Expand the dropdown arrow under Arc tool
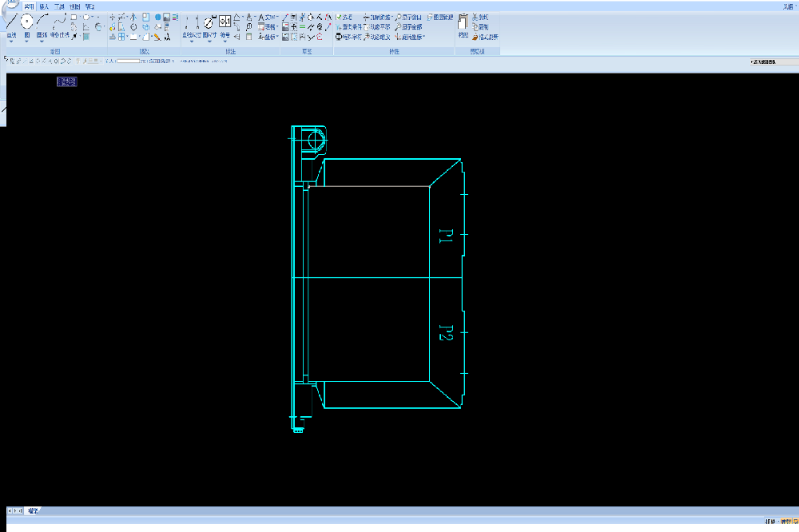Screen dimensions: 799x532 click(42, 42)
